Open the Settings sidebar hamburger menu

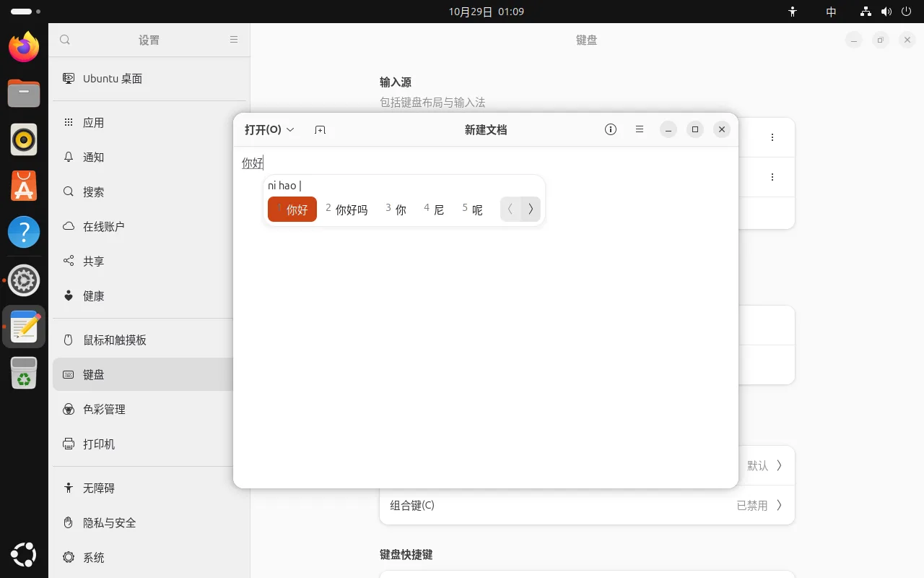click(x=234, y=40)
